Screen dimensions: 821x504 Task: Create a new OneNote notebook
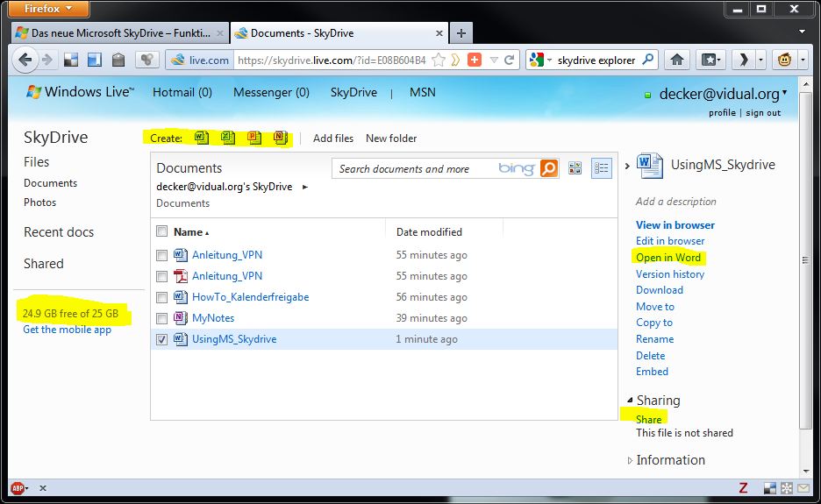pos(281,138)
